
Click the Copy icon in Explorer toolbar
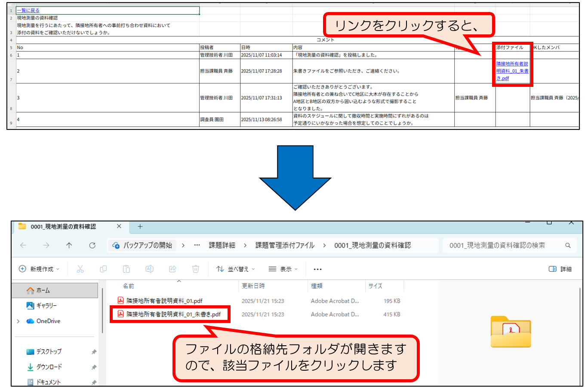click(x=103, y=269)
